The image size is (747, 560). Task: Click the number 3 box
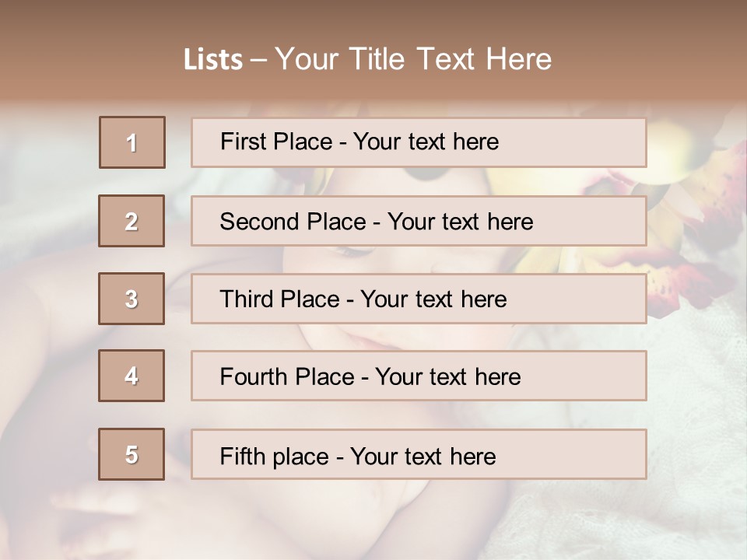[x=132, y=299]
